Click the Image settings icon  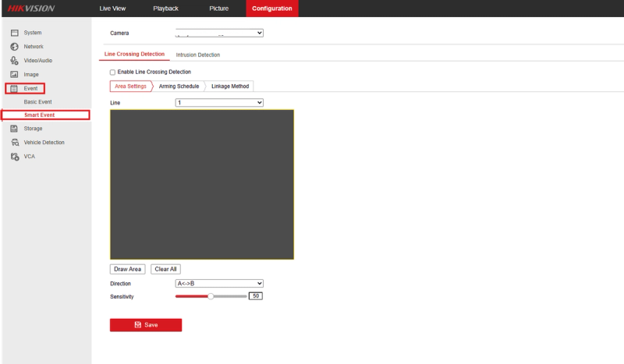click(14, 74)
